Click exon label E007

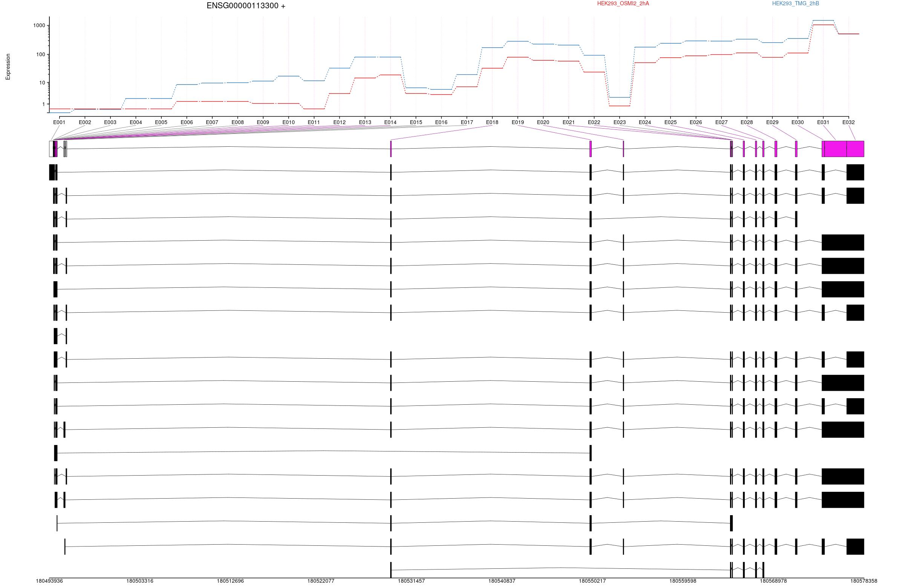point(212,122)
